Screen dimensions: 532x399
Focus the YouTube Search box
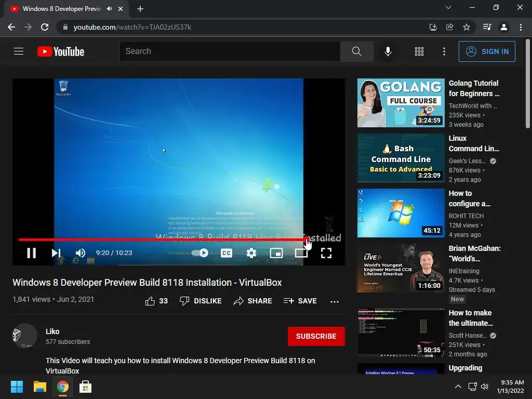pyautogui.click(x=230, y=51)
